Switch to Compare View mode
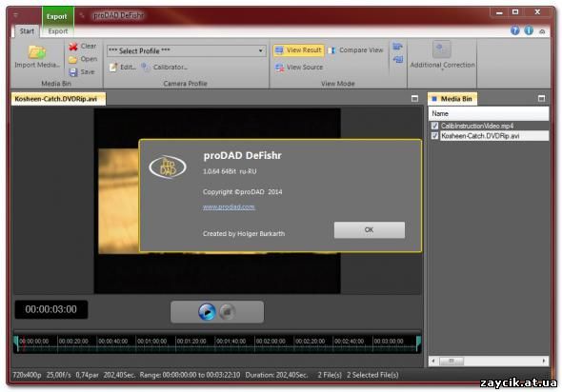Image resolution: width=562 pixels, height=392 pixels. [x=355, y=50]
